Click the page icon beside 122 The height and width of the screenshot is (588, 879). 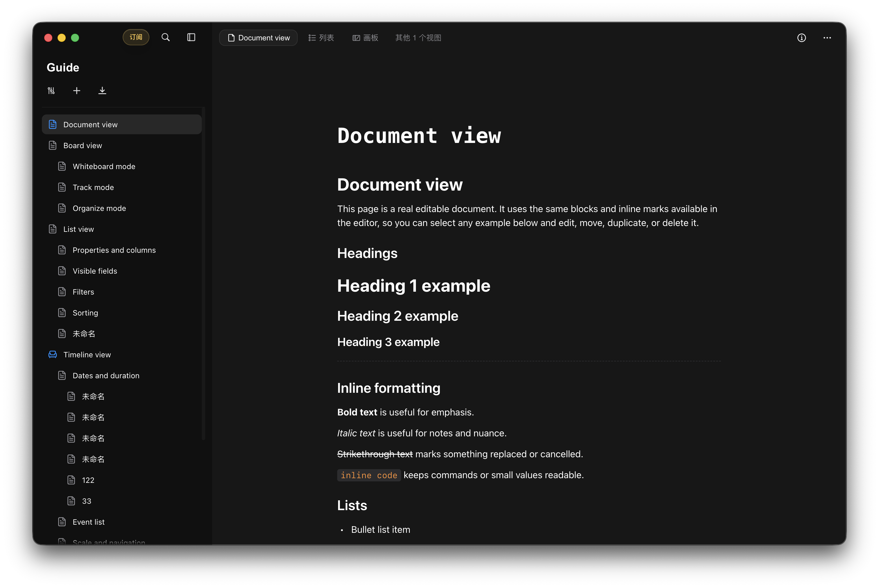71,480
